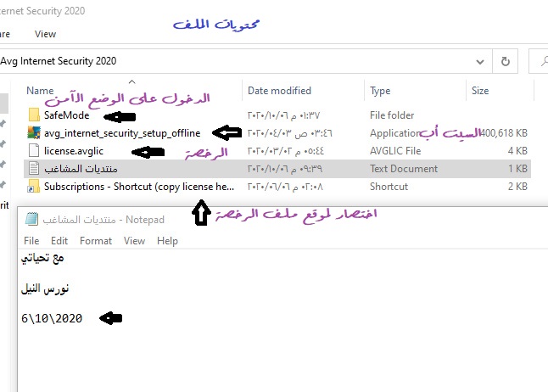Screen dimensions: 548x392
Task: Sort files by the Name column
Action: click(x=41, y=91)
